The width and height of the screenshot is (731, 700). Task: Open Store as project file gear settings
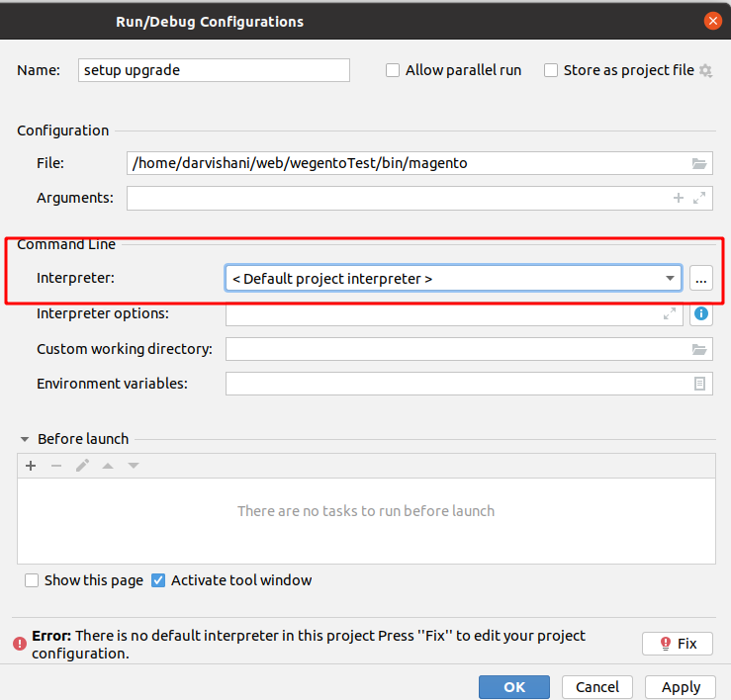(x=705, y=71)
